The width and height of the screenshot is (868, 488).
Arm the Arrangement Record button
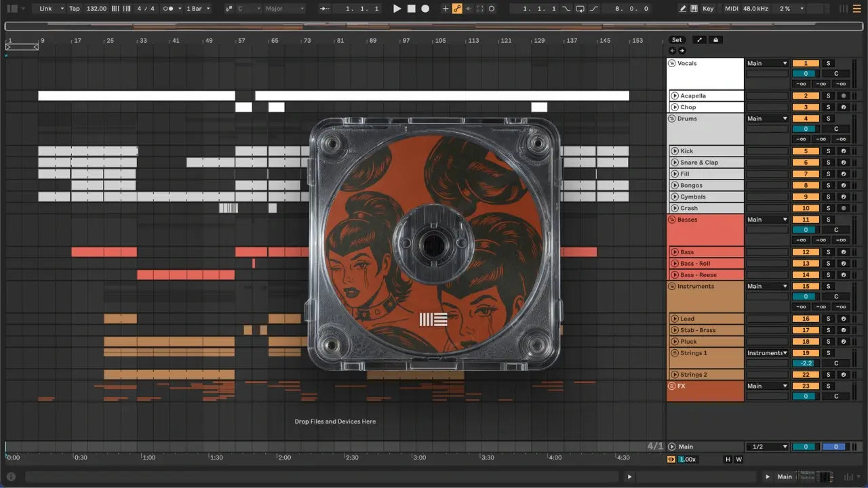[x=425, y=9]
